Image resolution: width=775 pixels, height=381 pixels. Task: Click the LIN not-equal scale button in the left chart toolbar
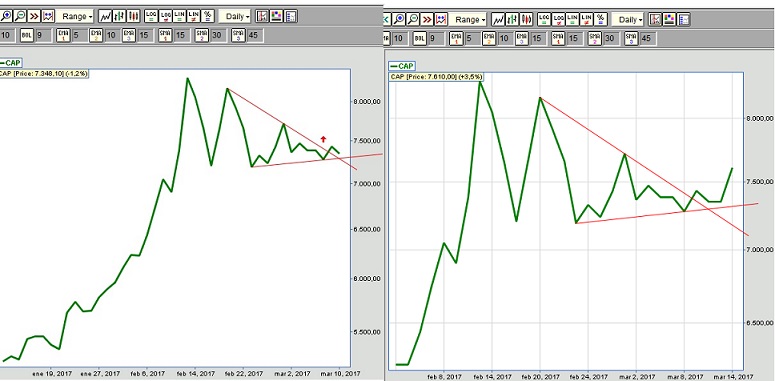click(x=194, y=16)
